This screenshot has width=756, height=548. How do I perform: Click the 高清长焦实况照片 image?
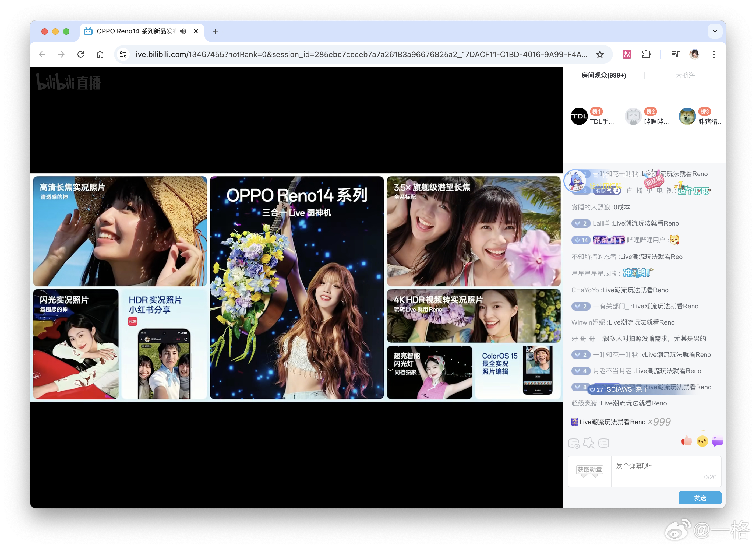tap(120, 231)
